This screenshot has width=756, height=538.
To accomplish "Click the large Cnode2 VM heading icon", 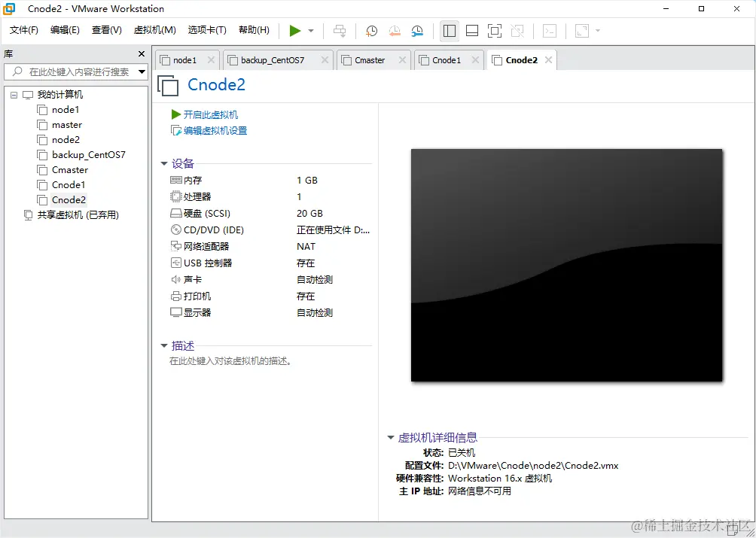I will pos(168,85).
